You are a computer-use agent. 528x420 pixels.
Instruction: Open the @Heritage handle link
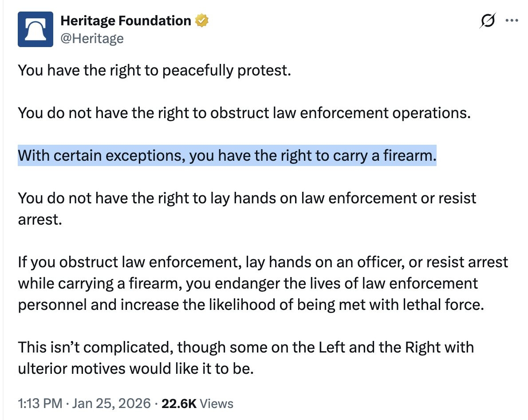coord(92,39)
